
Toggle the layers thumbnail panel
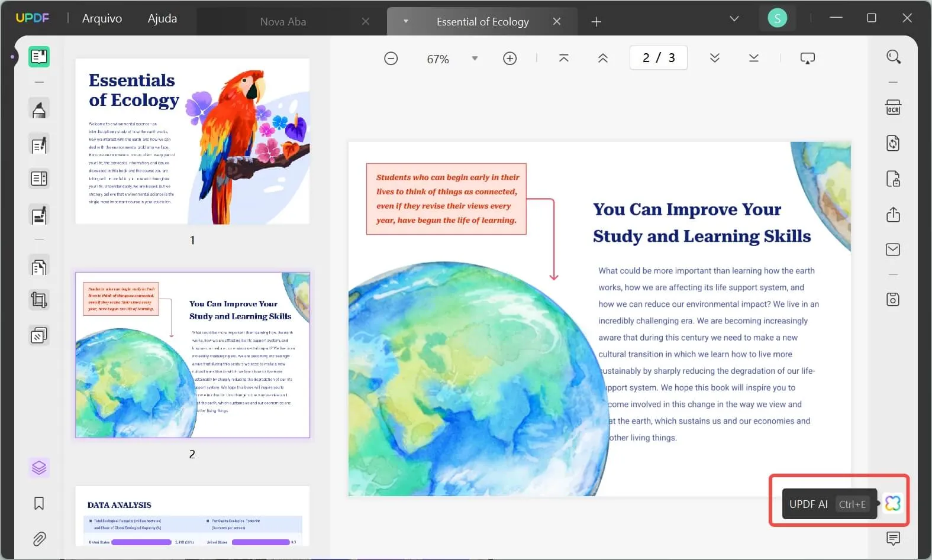point(39,468)
